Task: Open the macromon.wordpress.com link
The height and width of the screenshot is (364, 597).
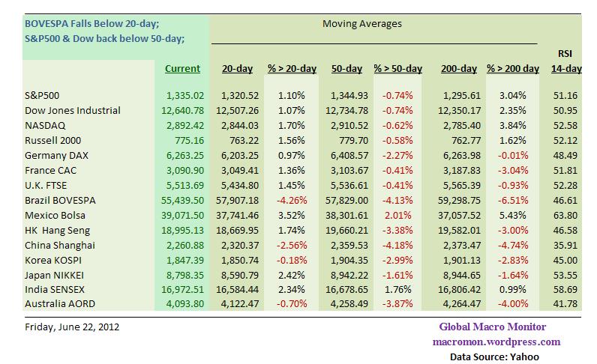Action: pos(496,342)
